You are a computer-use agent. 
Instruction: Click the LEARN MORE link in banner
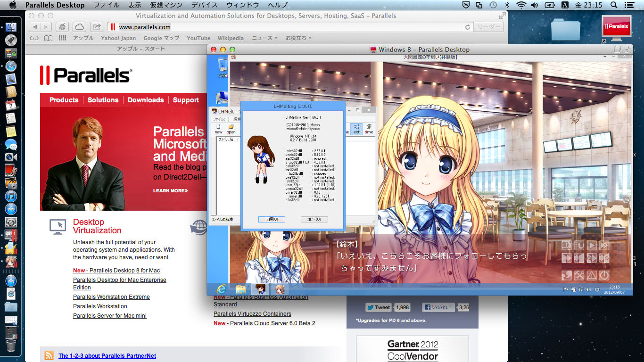pos(170,191)
